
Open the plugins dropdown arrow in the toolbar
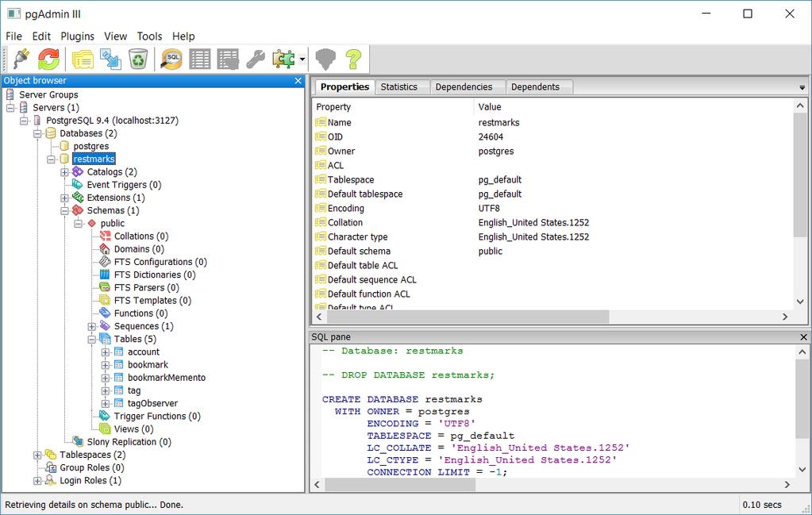(x=302, y=60)
